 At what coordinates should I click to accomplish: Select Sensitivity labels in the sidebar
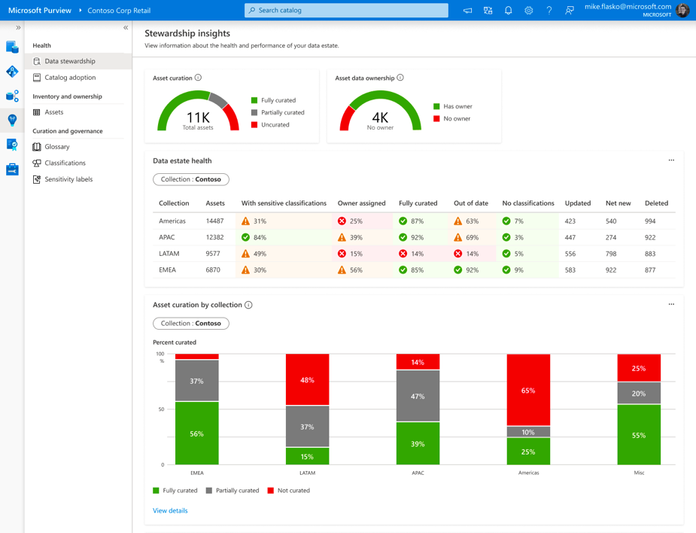tap(69, 179)
